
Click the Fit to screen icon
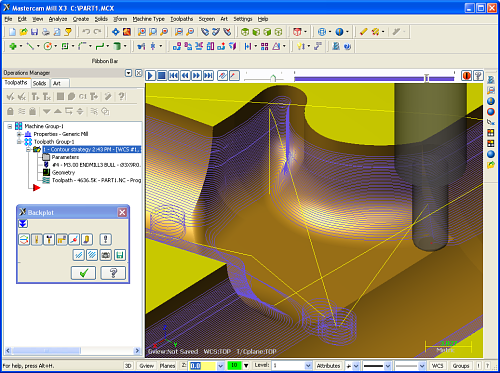click(116, 32)
